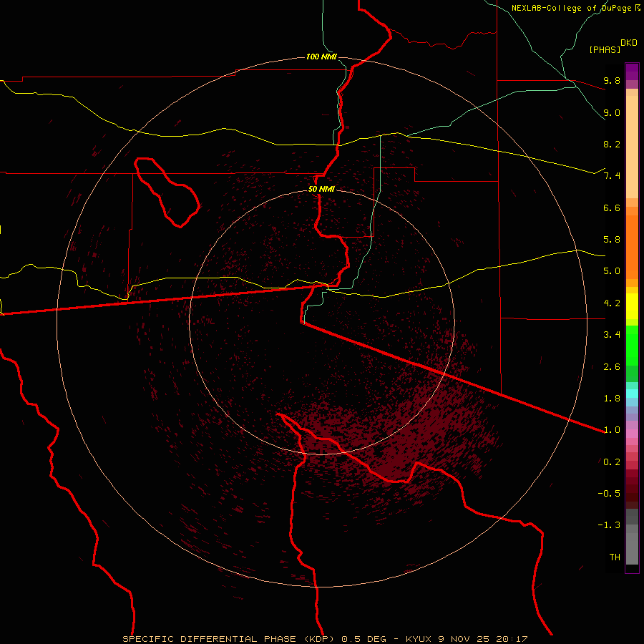Click the -0.5 legend value
Viewport: 644px width, 644px height.
coord(609,494)
